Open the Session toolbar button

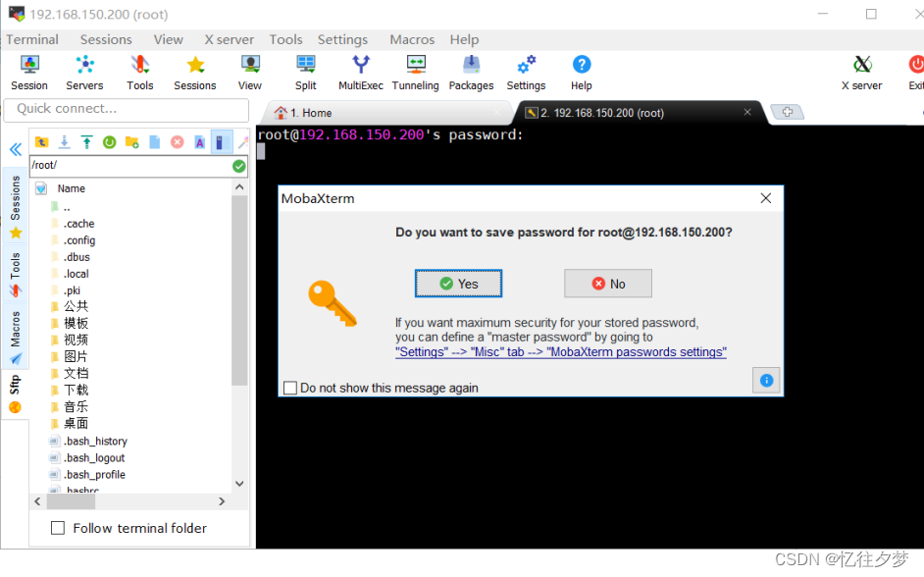28,73
